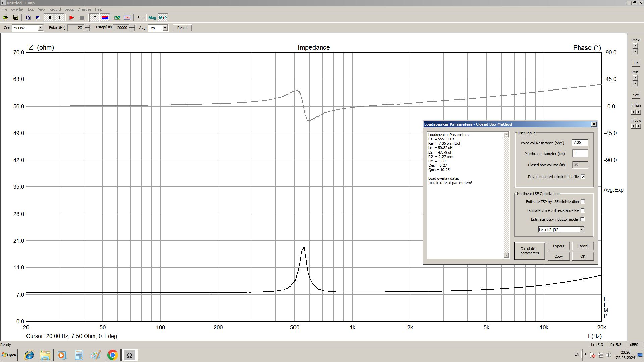Screen dimensions: 644x362
Task: Click the Max down arrow in side panel
Action: (635, 51)
